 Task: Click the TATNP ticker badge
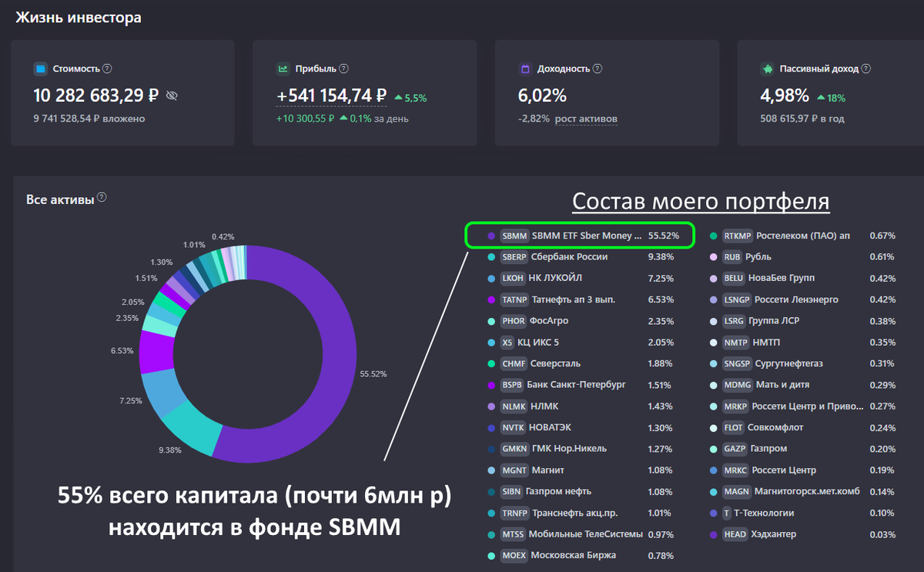tap(514, 299)
